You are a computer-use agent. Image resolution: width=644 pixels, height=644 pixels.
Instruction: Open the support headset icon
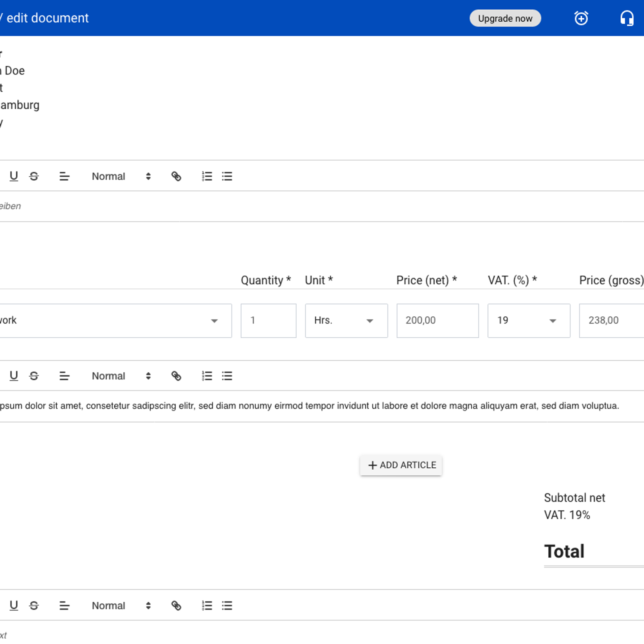pos(627,18)
